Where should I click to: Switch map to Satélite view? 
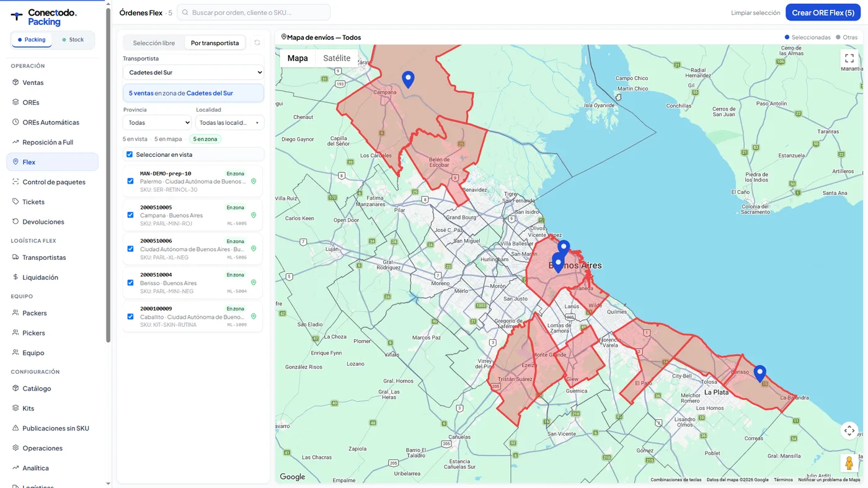[x=337, y=58]
